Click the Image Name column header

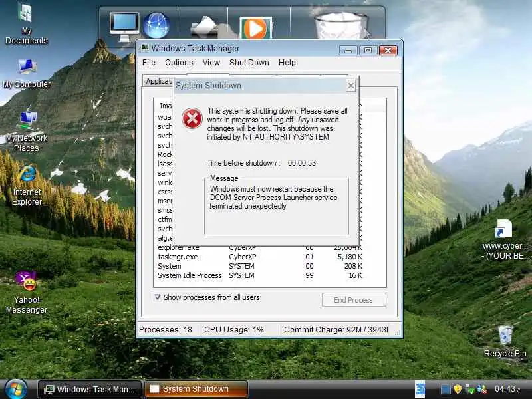(164, 106)
